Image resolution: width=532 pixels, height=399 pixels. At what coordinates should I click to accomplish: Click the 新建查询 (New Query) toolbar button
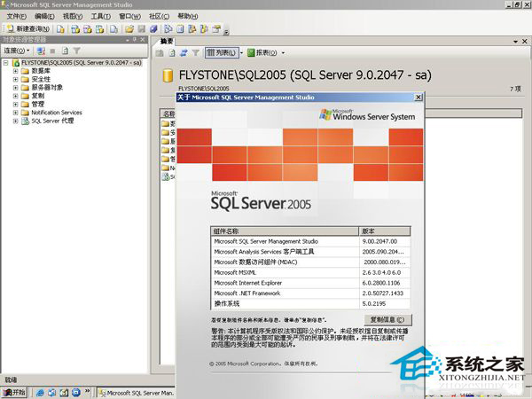pyautogui.click(x=28, y=29)
